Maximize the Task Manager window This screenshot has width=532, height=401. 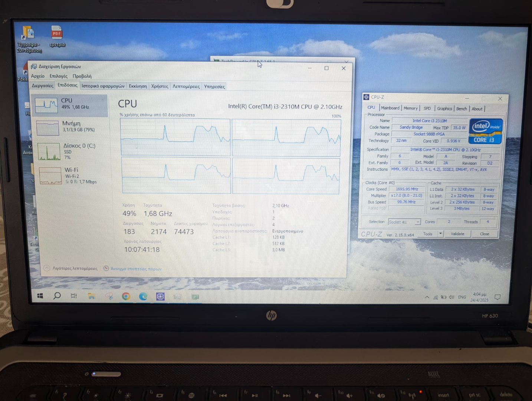coord(326,68)
